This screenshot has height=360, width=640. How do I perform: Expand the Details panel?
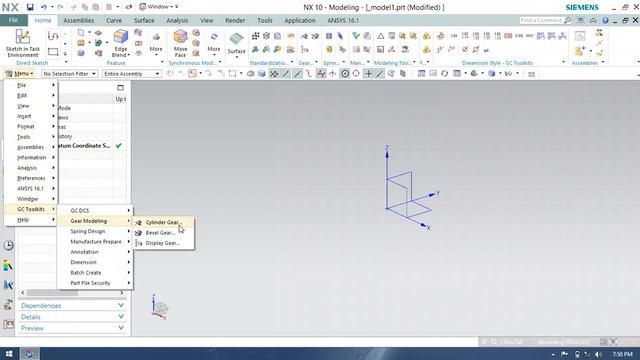[73, 317]
